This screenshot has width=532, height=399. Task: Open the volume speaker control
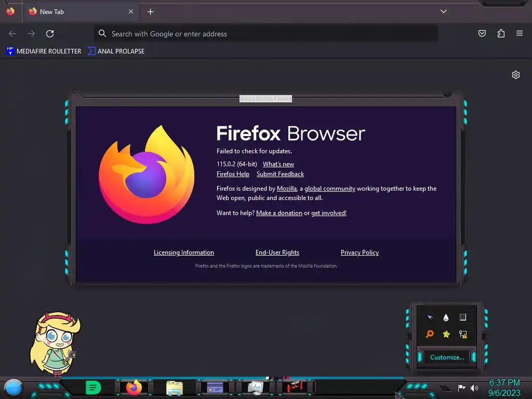pyautogui.click(x=474, y=388)
